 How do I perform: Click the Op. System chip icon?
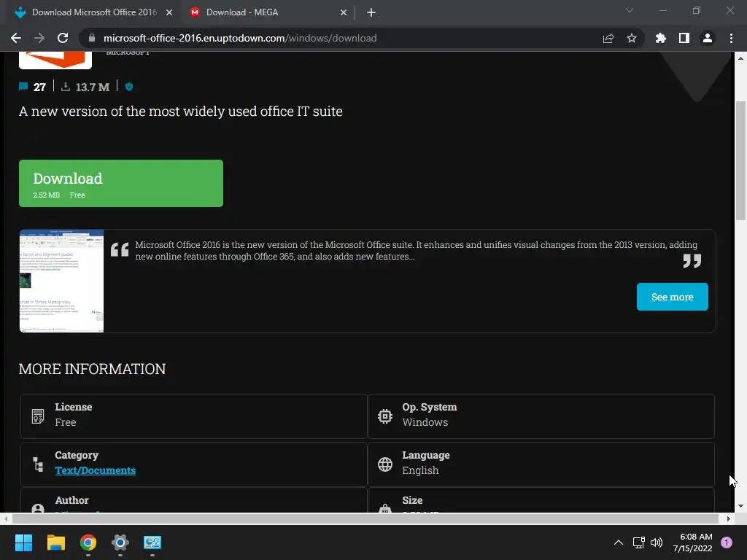click(385, 416)
